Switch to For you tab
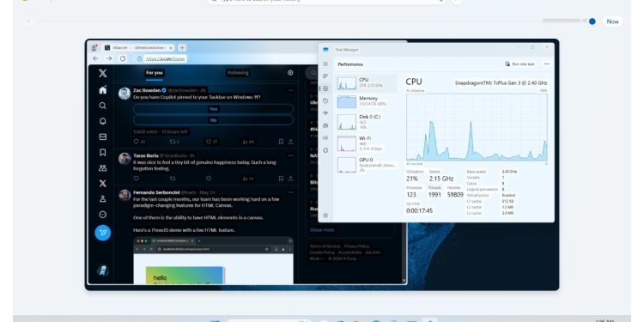This screenshot has height=322, width=644. pyautogui.click(x=155, y=73)
